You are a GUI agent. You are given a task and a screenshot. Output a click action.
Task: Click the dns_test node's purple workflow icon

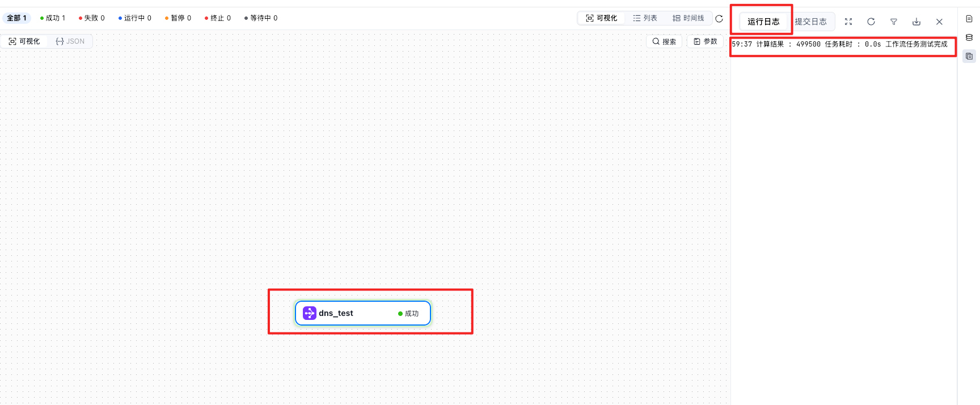(x=310, y=313)
